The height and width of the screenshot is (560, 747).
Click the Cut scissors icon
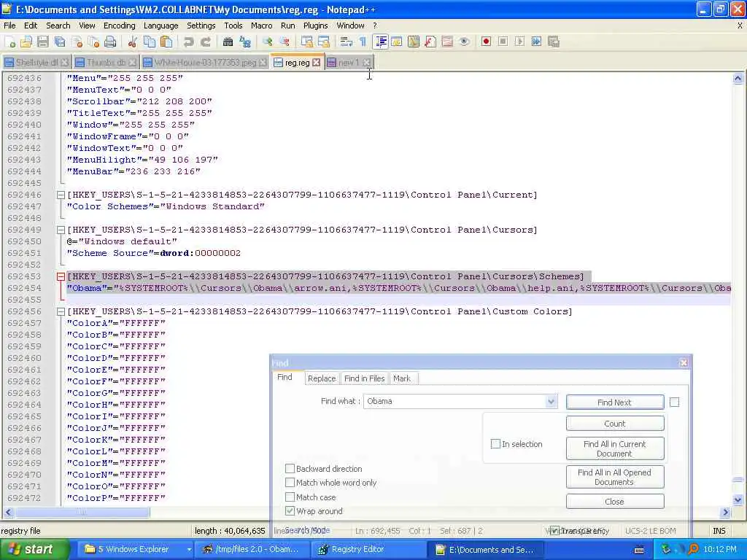click(133, 42)
